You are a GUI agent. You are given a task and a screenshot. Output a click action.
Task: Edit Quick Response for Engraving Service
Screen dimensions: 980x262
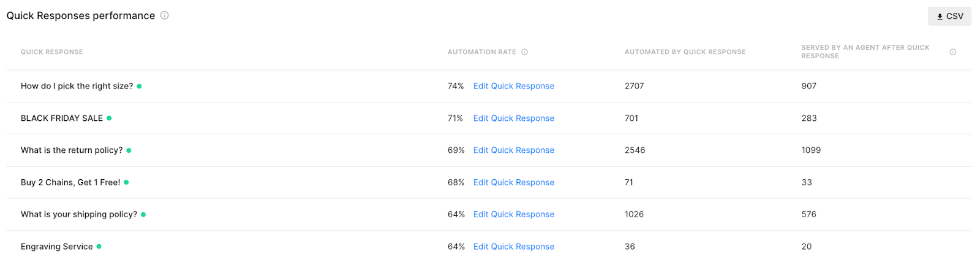(x=514, y=247)
